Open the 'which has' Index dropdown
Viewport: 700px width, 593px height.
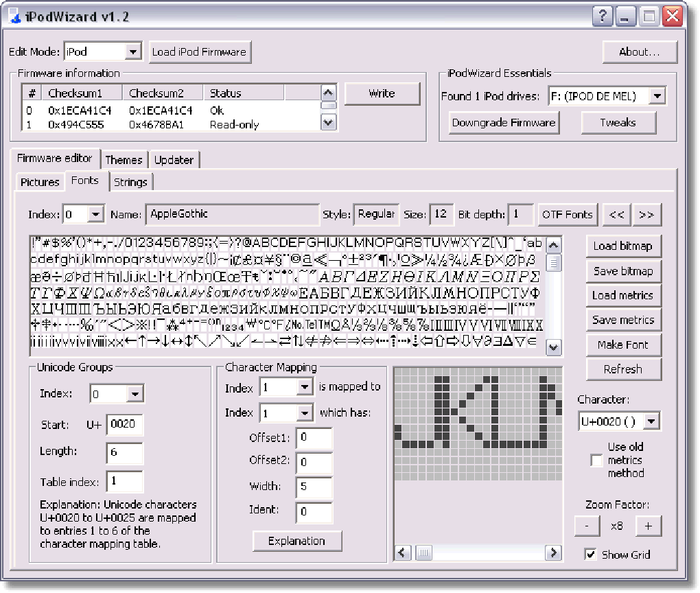pyautogui.click(x=305, y=413)
